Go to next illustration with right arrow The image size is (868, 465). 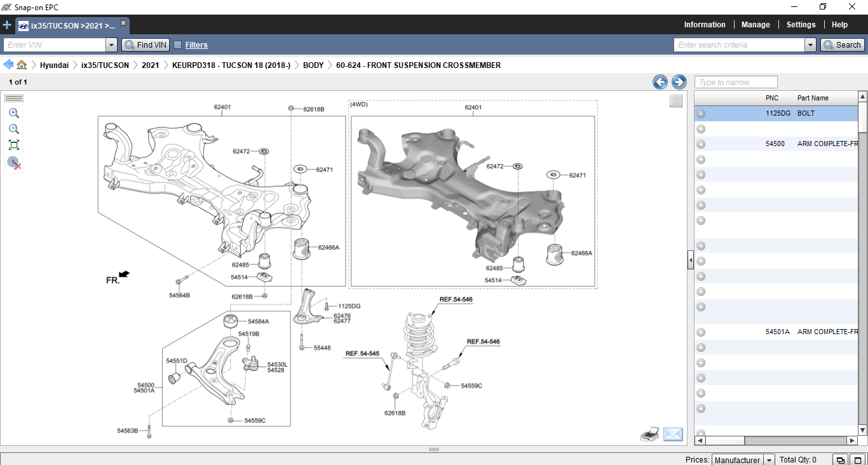pos(679,82)
